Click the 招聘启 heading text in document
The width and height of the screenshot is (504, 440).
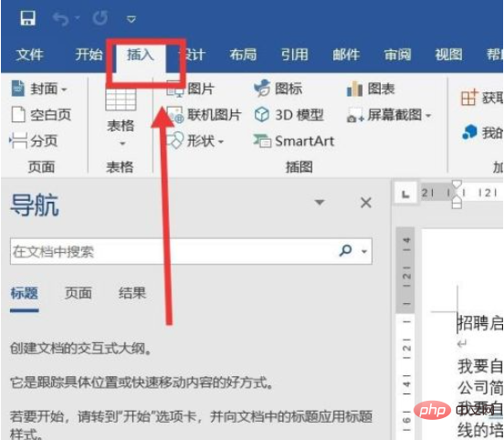tap(480, 323)
